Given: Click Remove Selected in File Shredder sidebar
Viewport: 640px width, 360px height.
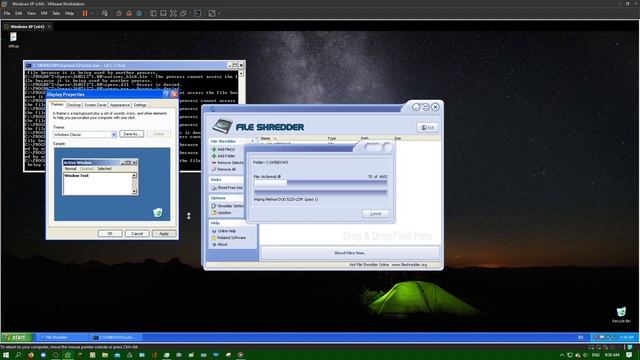Looking at the screenshot, I should pos(227,162).
